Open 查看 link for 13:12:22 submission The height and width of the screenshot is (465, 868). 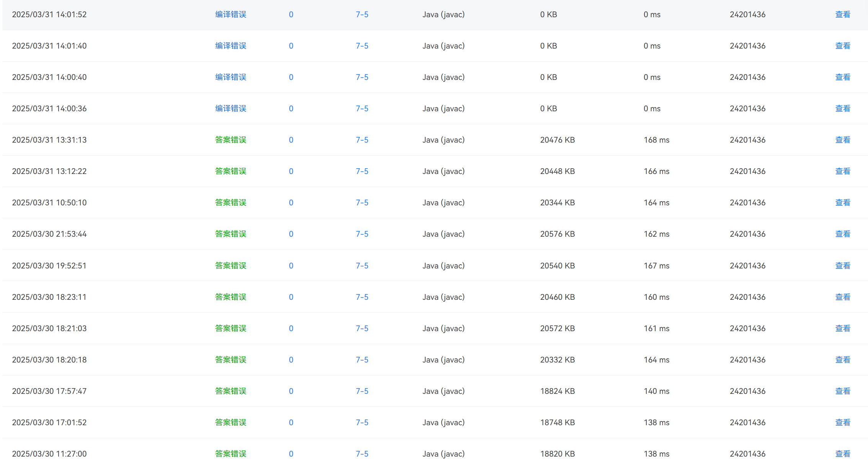pos(842,171)
